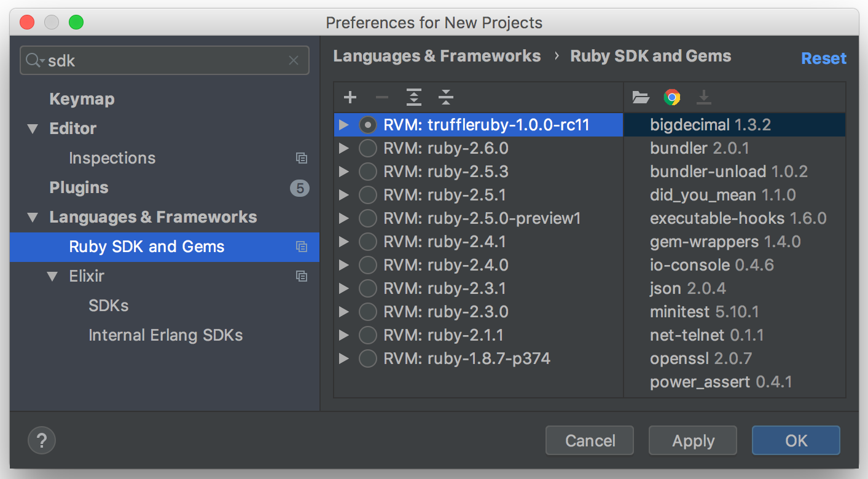Expand the truffleruby-1.0.0-rc11 SDK entry
Image resolution: width=868 pixels, height=479 pixels.
coord(344,125)
